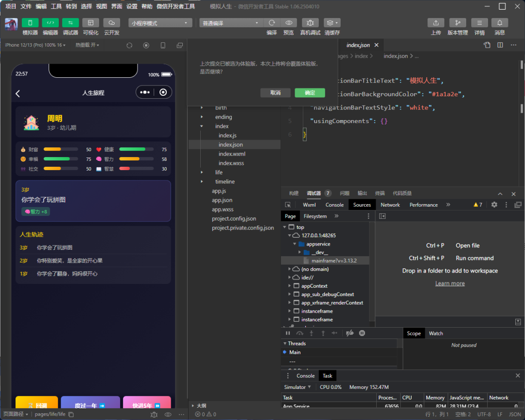Click the 消息 notification bell icon

499,23
